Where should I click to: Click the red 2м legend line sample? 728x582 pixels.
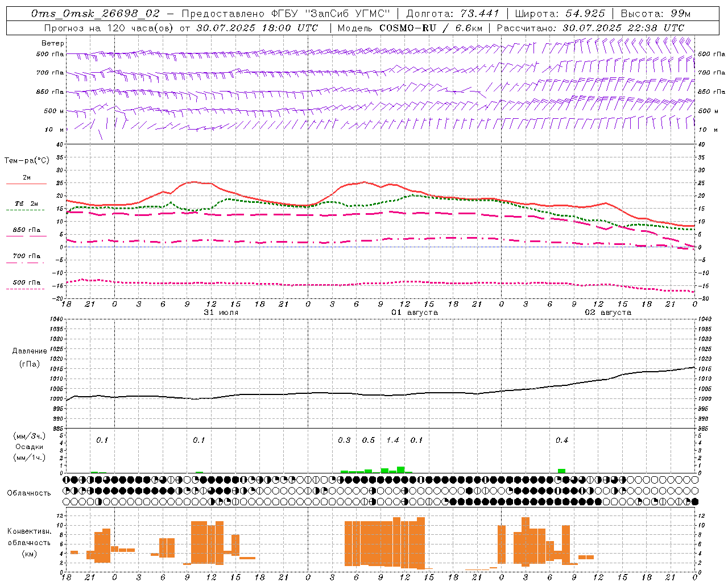tap(26, 184)
